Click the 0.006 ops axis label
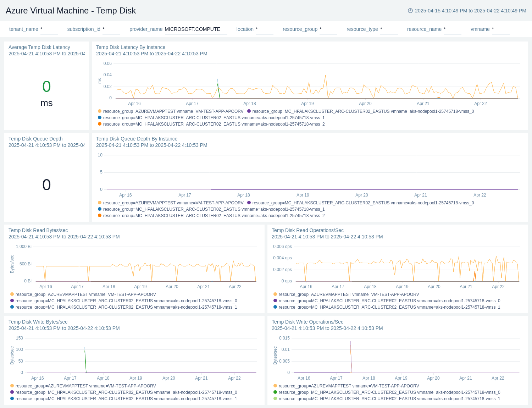The width and height of the screenshot is (532, 408). (x=282, y=247)
